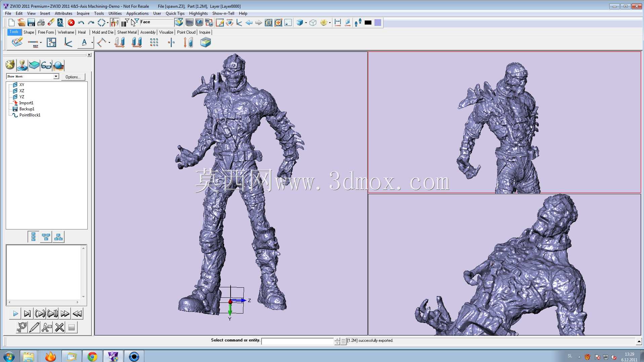Open the Show Most filter dropdown
The image size is (644, 362).
click(33, 76)
